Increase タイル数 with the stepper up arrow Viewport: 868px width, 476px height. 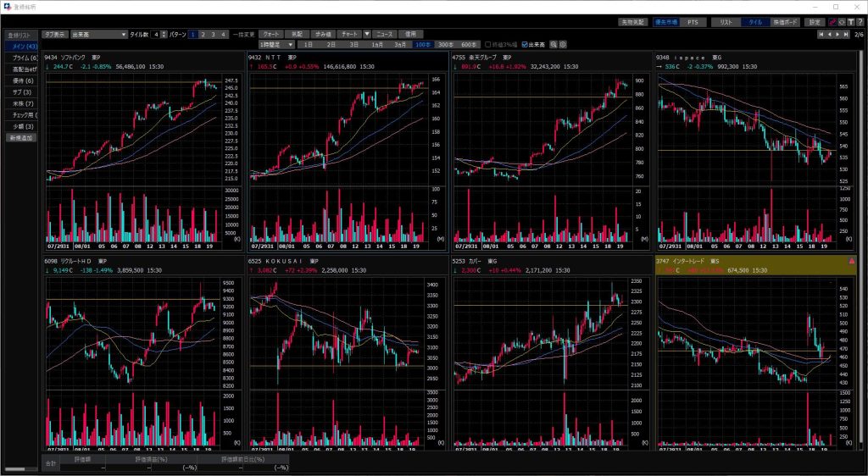[164, 32]
